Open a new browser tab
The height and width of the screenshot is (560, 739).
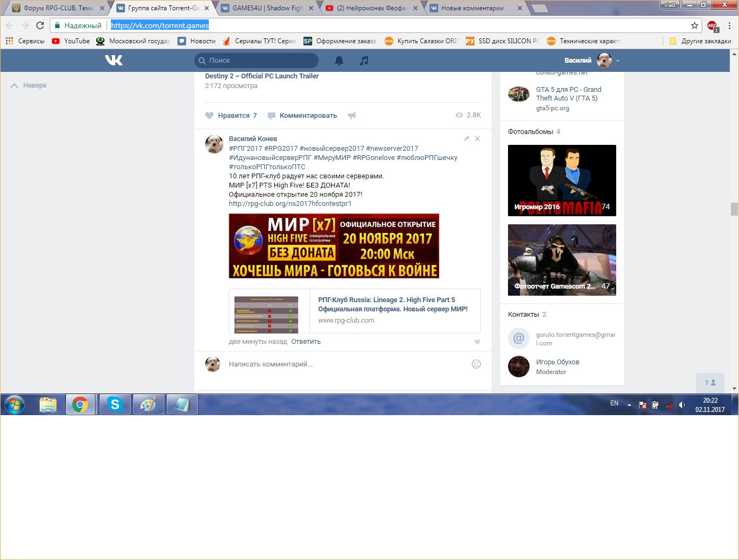point(539,8)
